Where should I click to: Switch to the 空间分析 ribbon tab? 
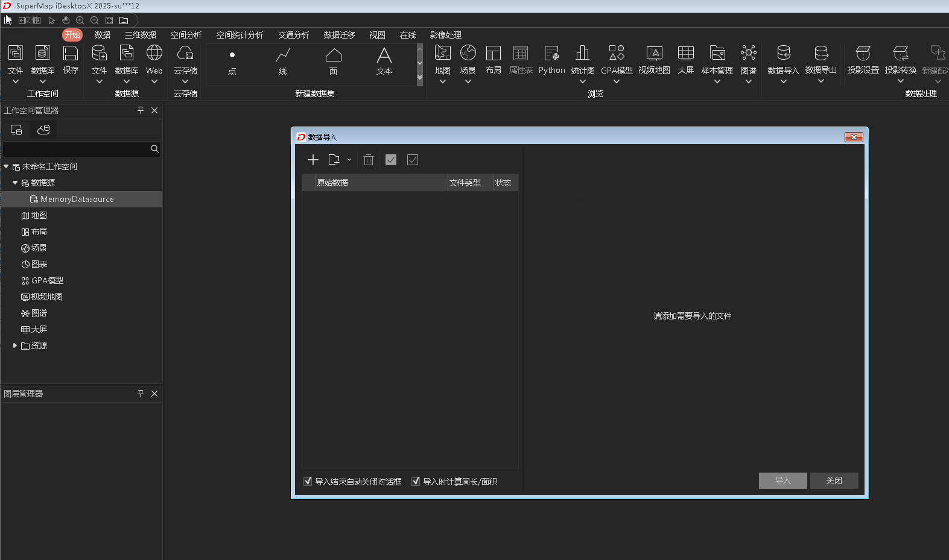[186, 35]
